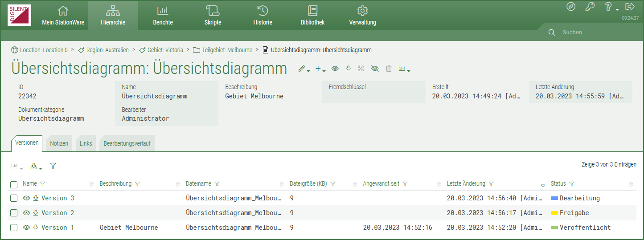Image resolution: width=644 pixels, height=240 pixels.
Task: Open the Version 1 link
Action: point(57,228)
